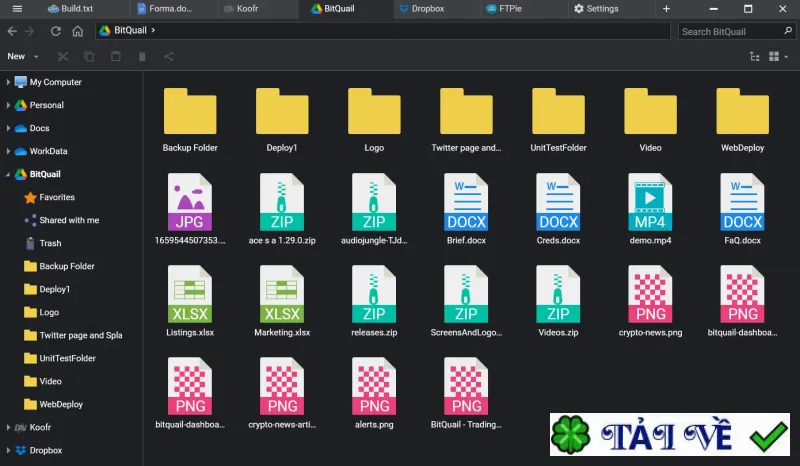Open the hamburger menu icon
This screenshot has width=800, height=466.
(17, 9)
